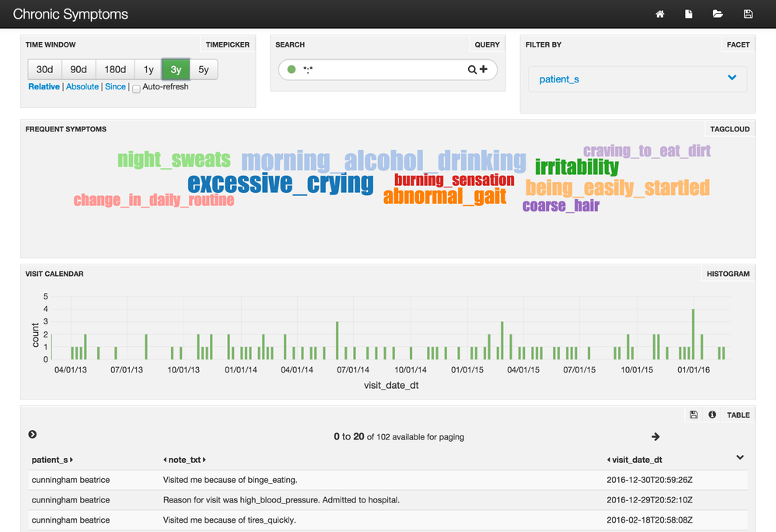Toggle the green query status dot
Image resolution: width=776 pixels, height=532 pixels.
click(292, 69)
